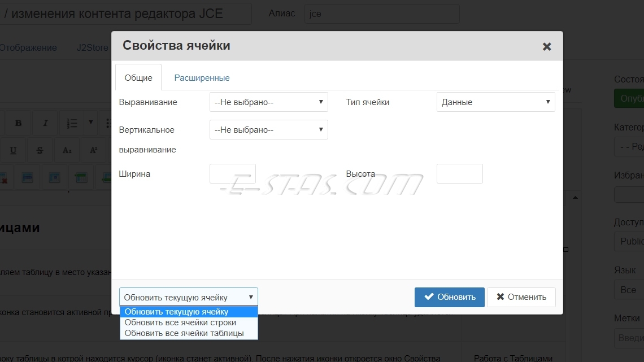Viewport: 644px width, 362px height.
Task: Open table row properties icon
Action: click(x=28, y=178)
